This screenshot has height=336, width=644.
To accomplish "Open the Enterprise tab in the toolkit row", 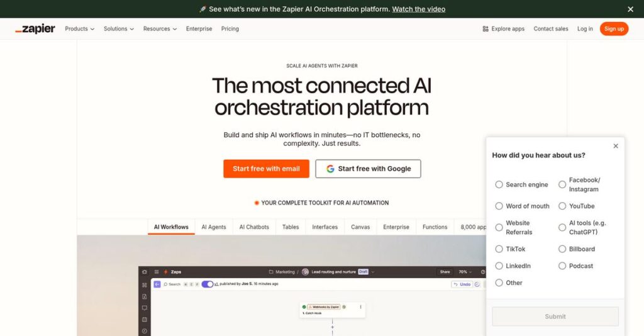I will (396, 227).
